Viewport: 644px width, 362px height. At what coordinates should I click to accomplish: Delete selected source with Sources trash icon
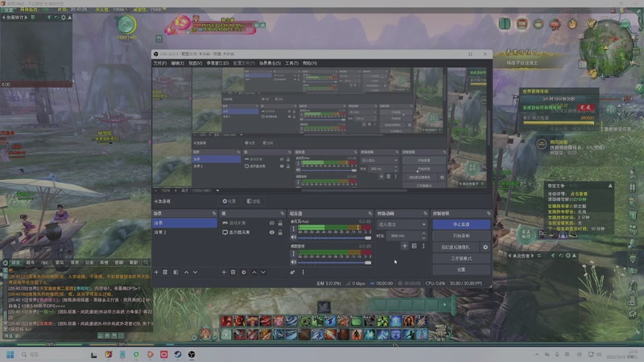(233, 272)
